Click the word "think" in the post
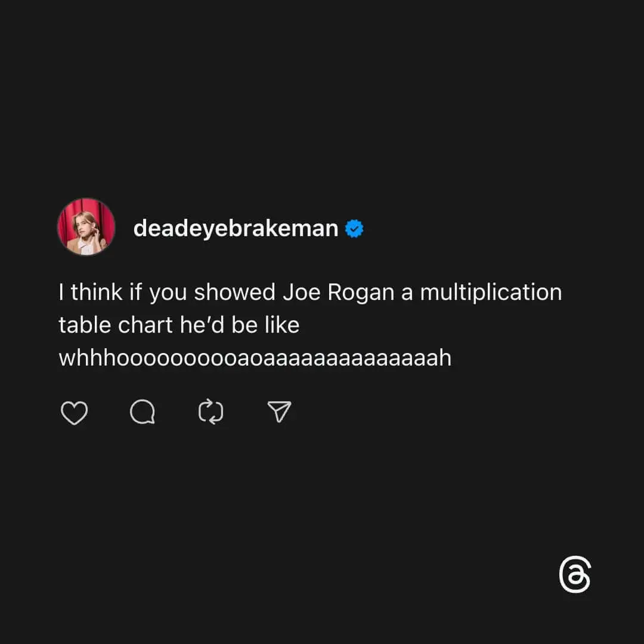Screen dimensions: 644x644 point(97,292)
